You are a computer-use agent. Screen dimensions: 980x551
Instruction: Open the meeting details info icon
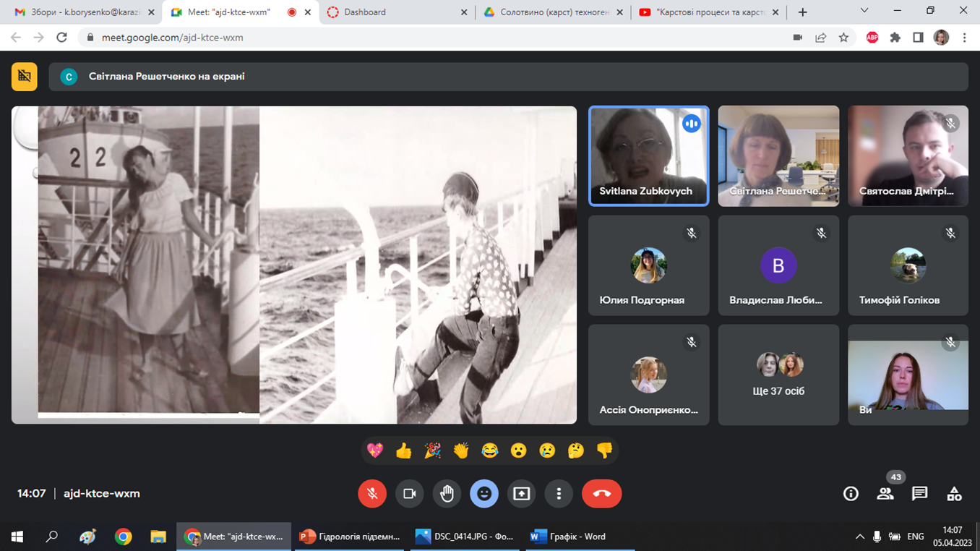point(851,494)
